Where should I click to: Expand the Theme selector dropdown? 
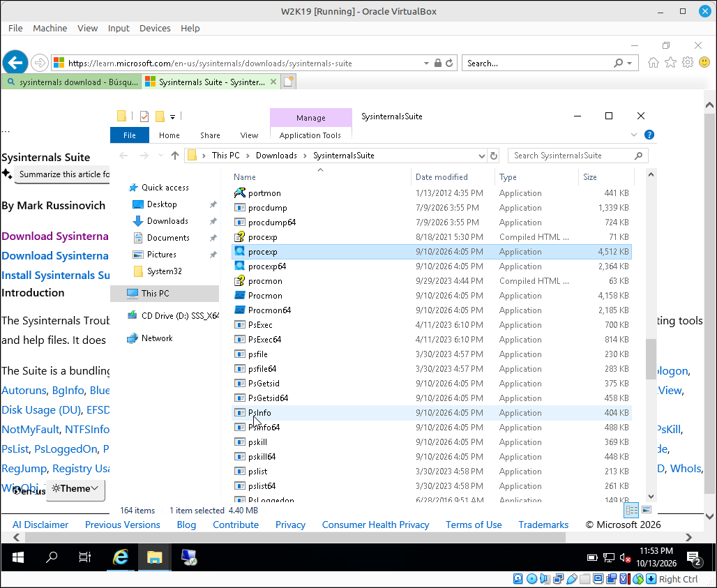click(x=75, y=488)
